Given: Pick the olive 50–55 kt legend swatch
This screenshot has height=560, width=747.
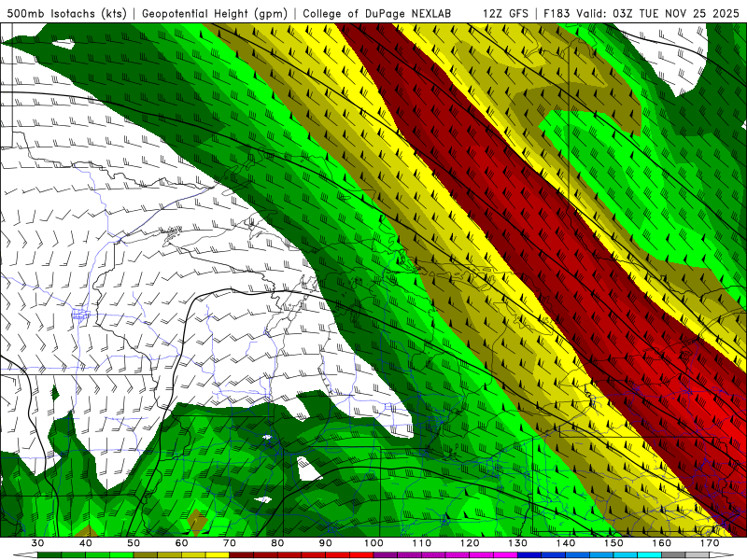Looking at the screenshot, I should point(146,555).
